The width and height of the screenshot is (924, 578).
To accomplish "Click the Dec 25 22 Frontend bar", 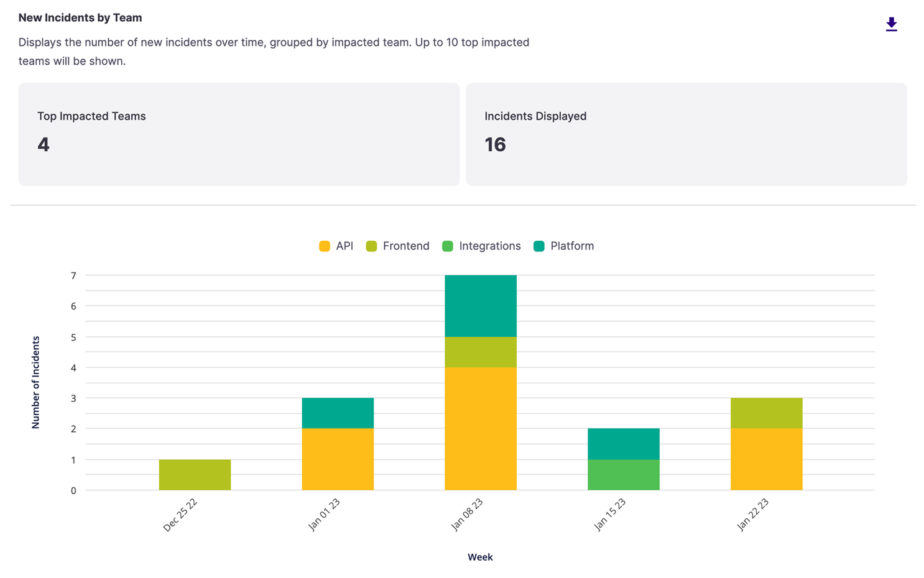I will [195, 475].
